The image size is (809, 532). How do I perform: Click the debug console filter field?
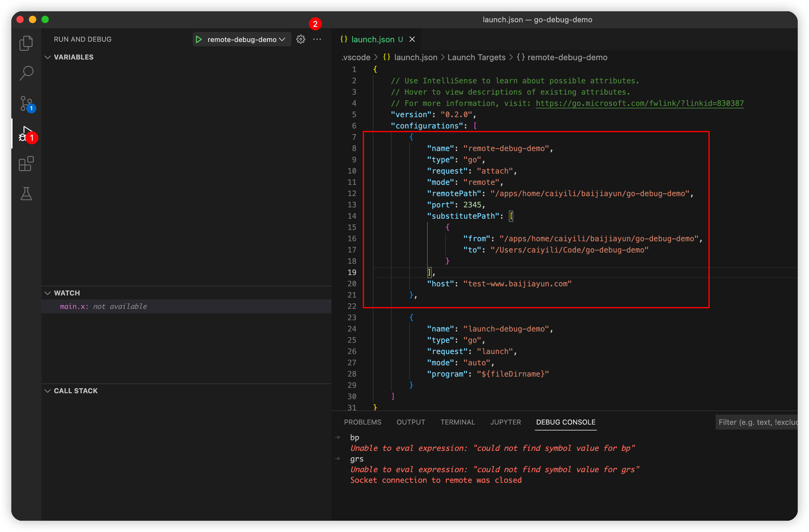coord(756,422)
